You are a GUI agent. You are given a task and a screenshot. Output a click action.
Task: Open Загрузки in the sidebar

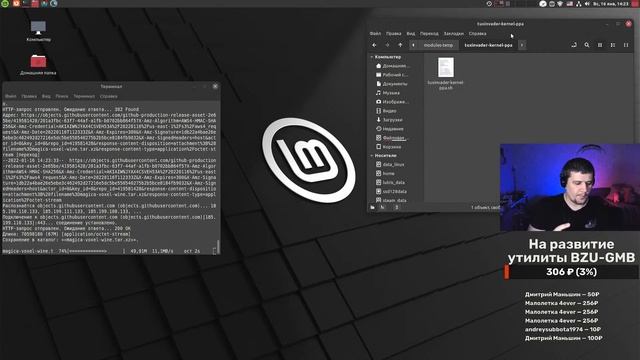click(x=390, y=120)
